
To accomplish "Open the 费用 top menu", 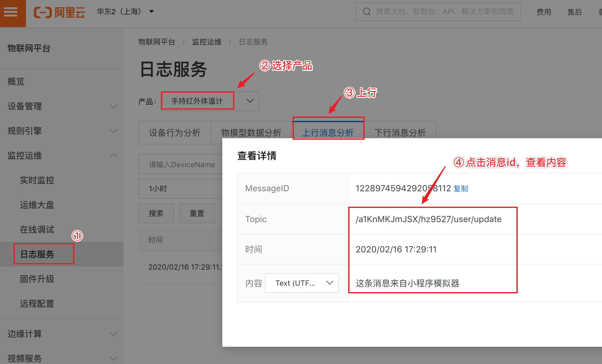I will click(x=544, y=12).
